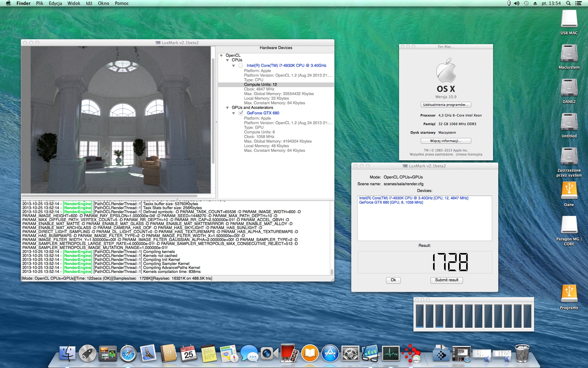Open Photo Booth in the Dock
The width and height of the screenshot is (588, 368).
point(290,354)
